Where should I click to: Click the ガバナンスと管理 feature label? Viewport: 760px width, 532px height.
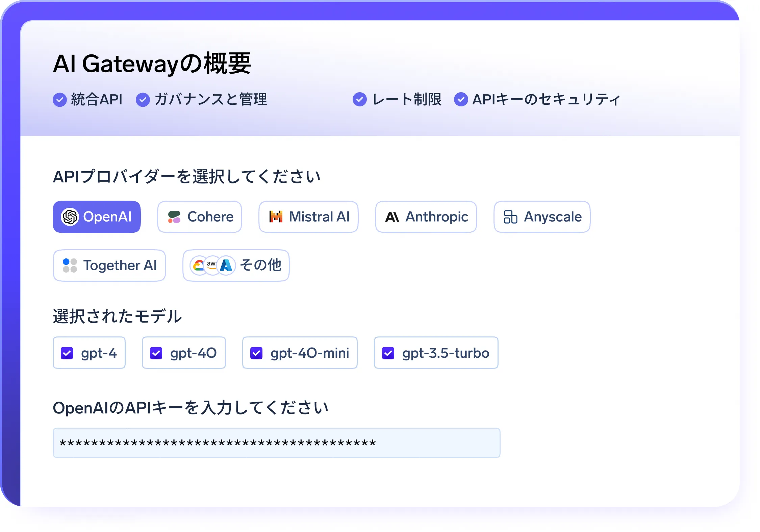click(x=211, y=100)
